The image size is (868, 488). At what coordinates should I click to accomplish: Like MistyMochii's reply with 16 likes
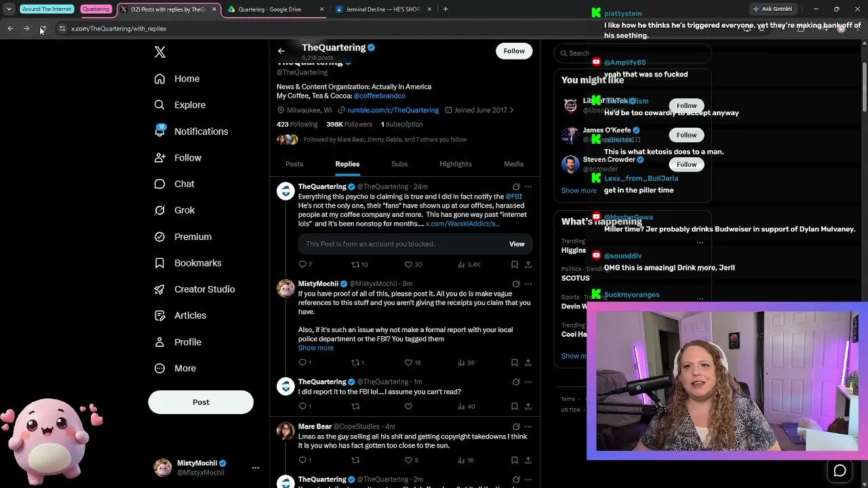[408, 363]
